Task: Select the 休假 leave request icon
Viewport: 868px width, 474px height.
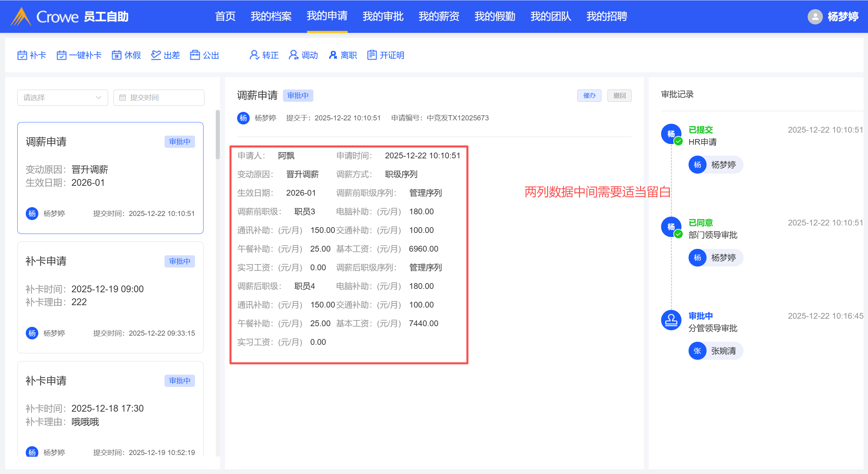Action: 117,55
